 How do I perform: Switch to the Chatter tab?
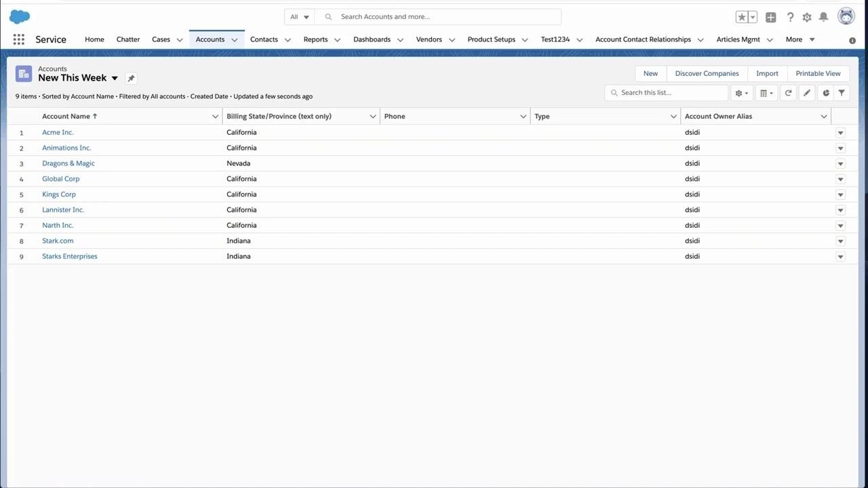[128, 39]
